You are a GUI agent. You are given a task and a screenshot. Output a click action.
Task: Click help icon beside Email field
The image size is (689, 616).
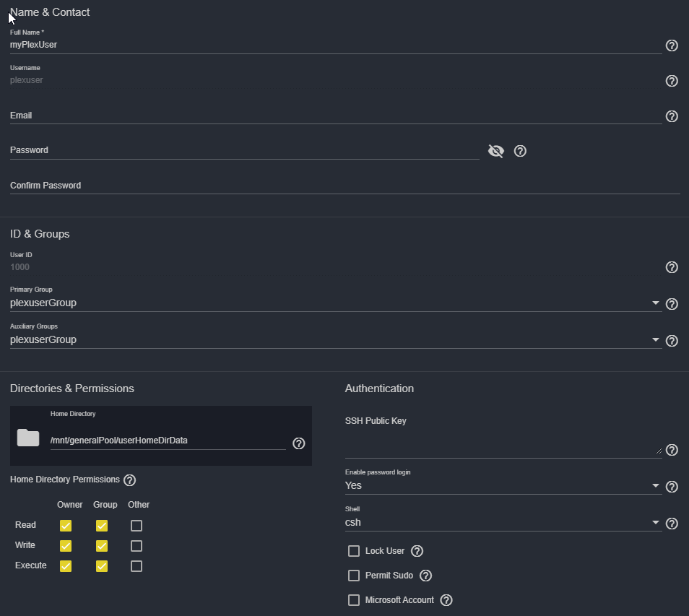(672, 116)
